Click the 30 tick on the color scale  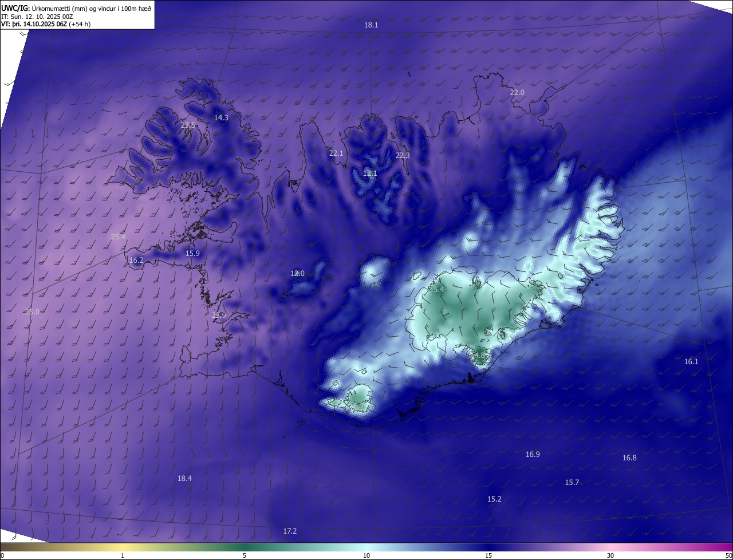point(610,555)
